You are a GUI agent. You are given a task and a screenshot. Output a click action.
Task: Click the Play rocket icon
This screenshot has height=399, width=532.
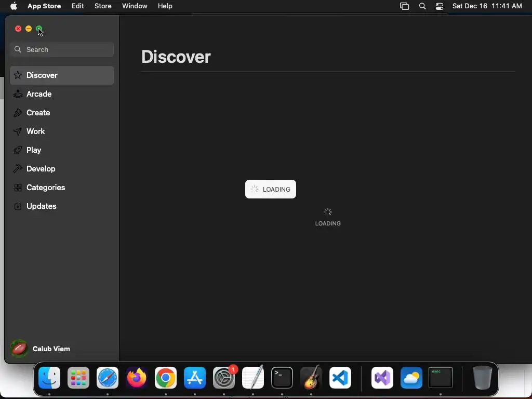tap(18, 150)
